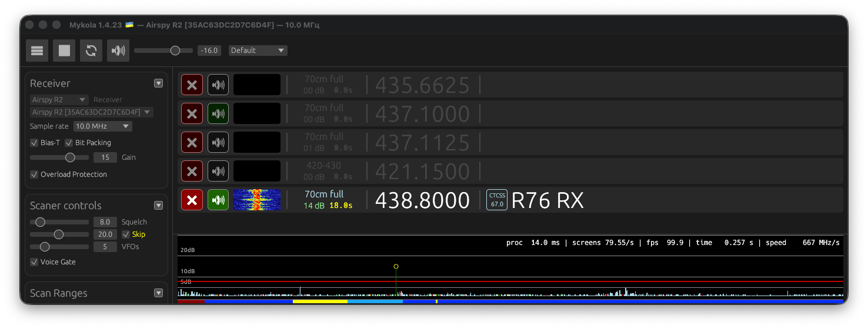Toggle green speaker on 438.8000 channel
Screen dimensions: 868x329
(x=218, y=200)
